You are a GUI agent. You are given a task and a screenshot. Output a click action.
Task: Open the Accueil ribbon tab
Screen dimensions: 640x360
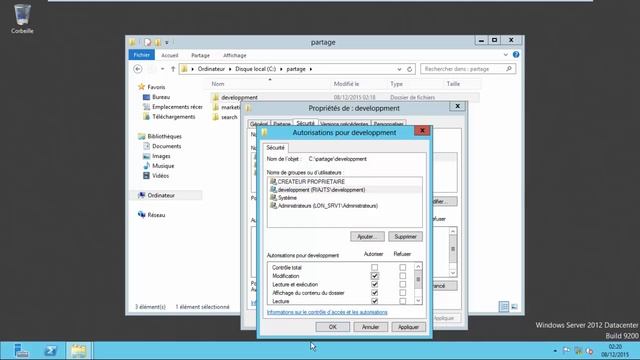pos(170,55)
